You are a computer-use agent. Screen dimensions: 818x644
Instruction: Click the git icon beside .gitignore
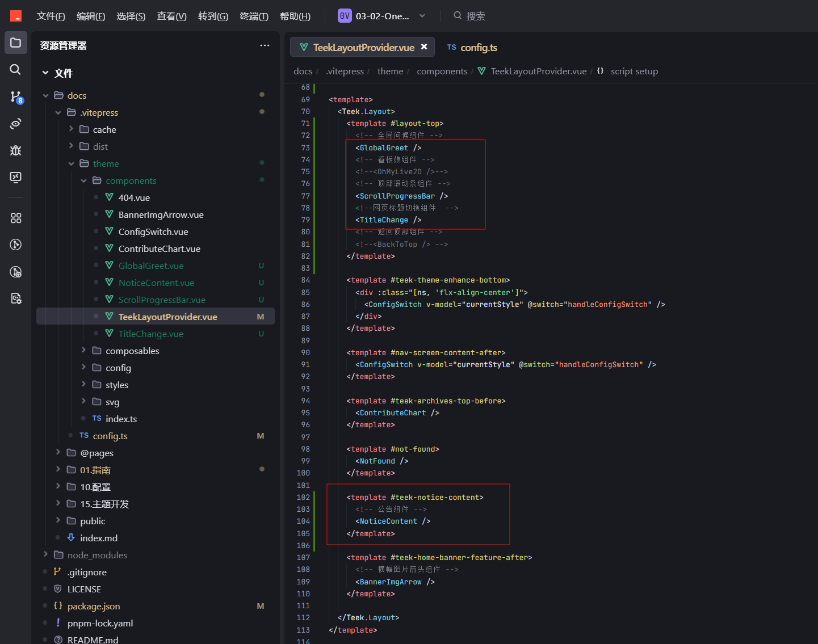[x=57, y=571]
